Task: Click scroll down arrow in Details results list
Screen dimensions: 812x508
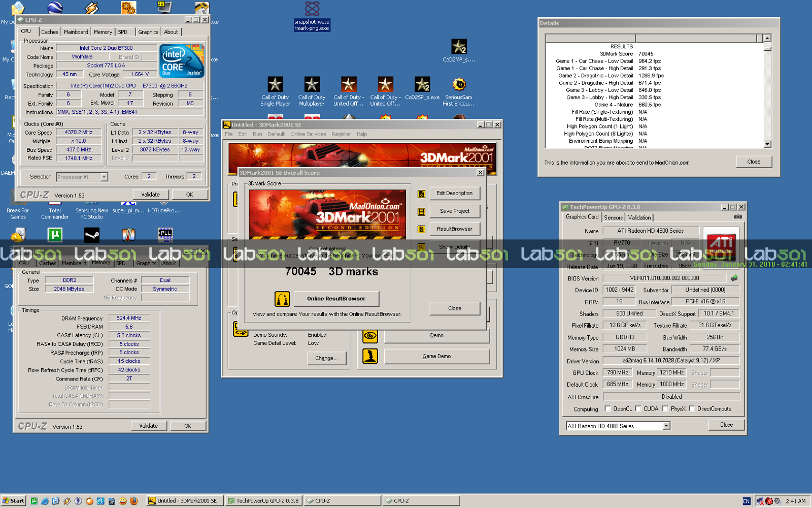Action: [767, 144]
